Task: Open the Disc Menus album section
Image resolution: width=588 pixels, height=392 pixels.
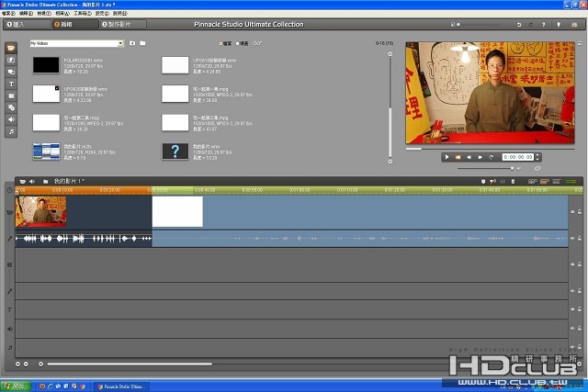Action: (x=11, y=108)
